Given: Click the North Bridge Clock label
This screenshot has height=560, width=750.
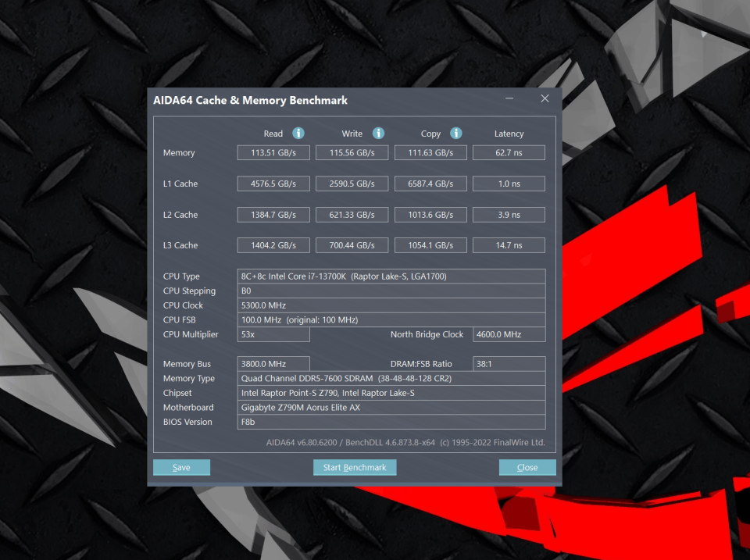Looking at the screenshot, I should [x=427, y=334].
